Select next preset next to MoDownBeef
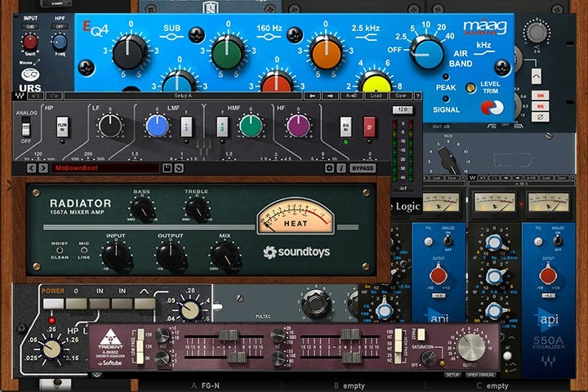Viewport: 588px width, 392px height. [x=43, y=168]
